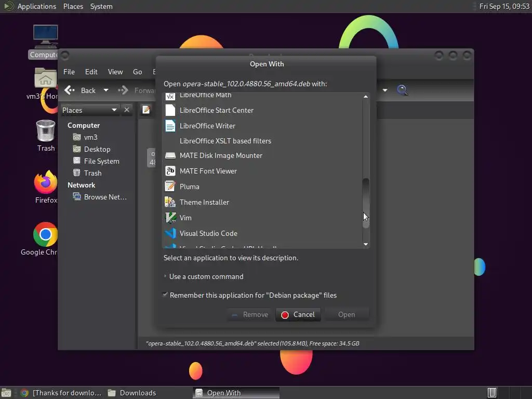Select LibreOffice XSLT based filters entry

click(x=262, y=141)
